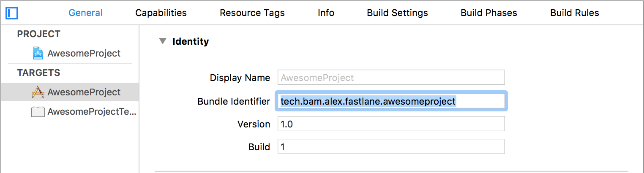
Task: Open the Capabilities tab
Action: tap(161, 13)
